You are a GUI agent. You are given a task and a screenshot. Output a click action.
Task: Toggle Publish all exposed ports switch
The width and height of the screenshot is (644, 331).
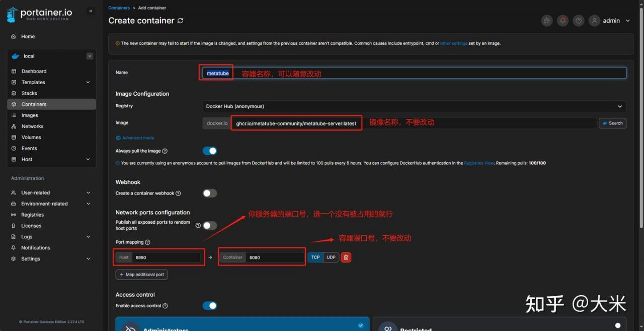pos(210,225)
